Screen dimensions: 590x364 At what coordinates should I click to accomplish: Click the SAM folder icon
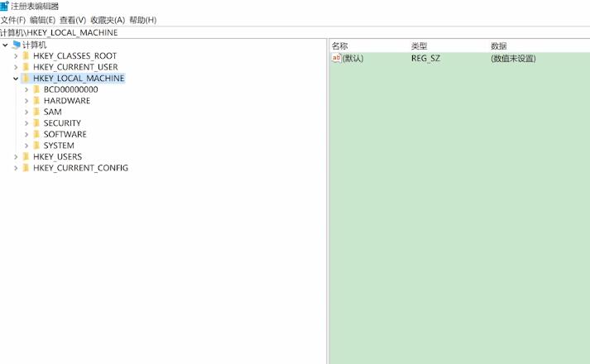tap(36, 112)
